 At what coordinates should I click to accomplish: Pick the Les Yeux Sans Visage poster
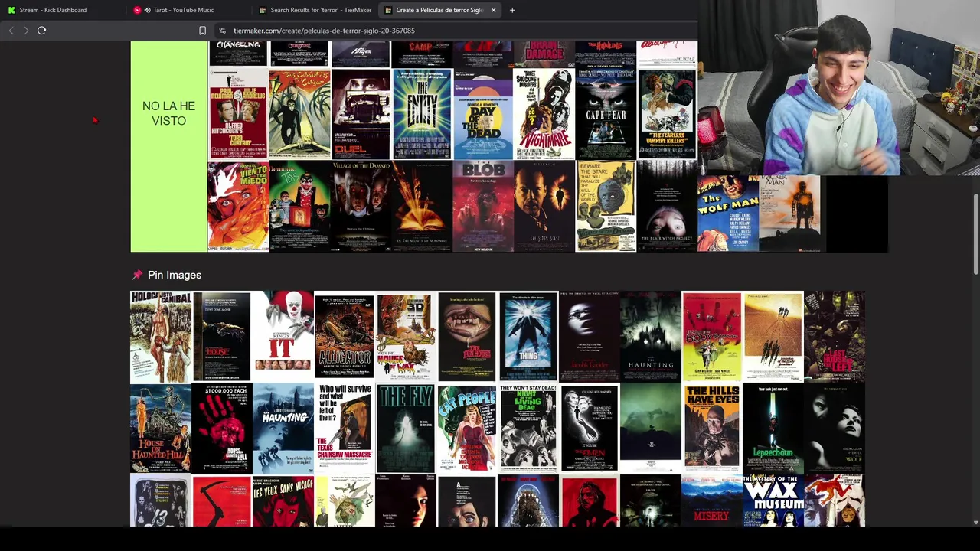click(283, 501)
